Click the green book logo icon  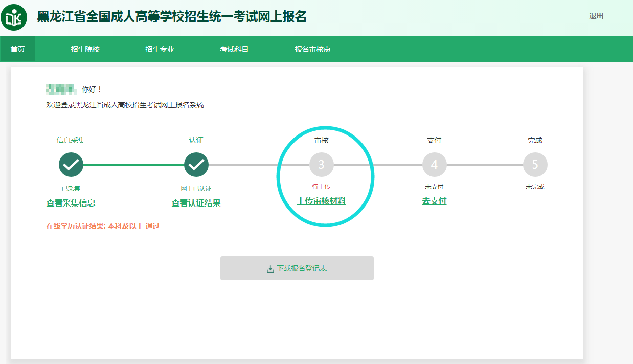coord(14,17)
